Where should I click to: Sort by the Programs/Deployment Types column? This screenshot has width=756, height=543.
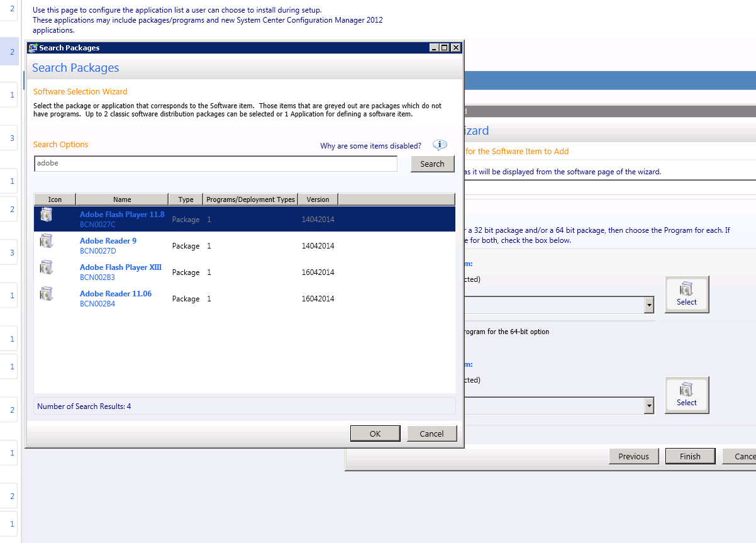click(250, 199)
